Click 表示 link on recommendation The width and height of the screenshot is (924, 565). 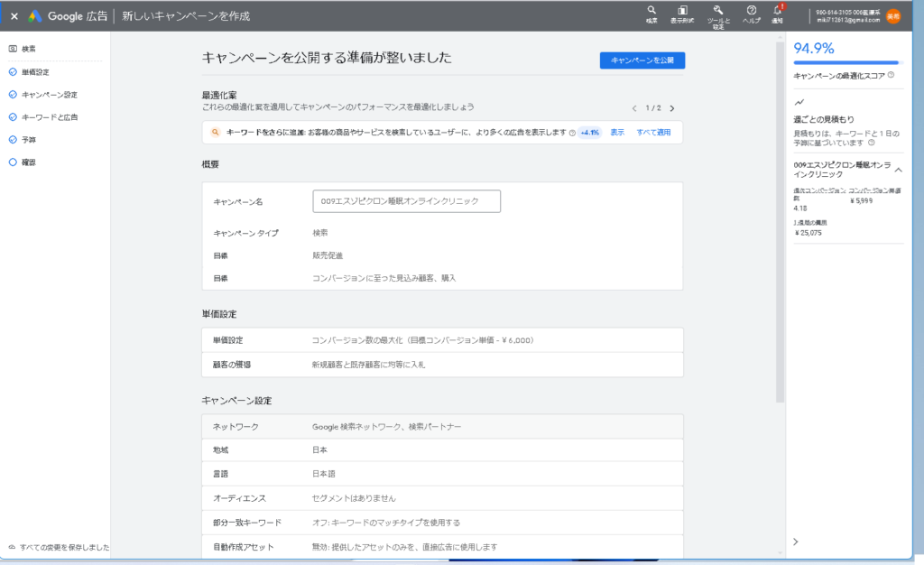click(617, 133)
